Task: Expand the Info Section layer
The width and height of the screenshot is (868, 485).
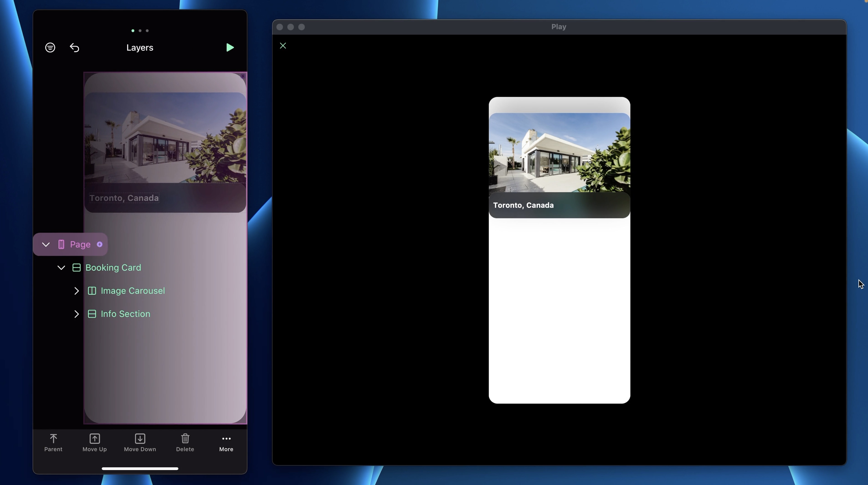Action: coord(77,314)
